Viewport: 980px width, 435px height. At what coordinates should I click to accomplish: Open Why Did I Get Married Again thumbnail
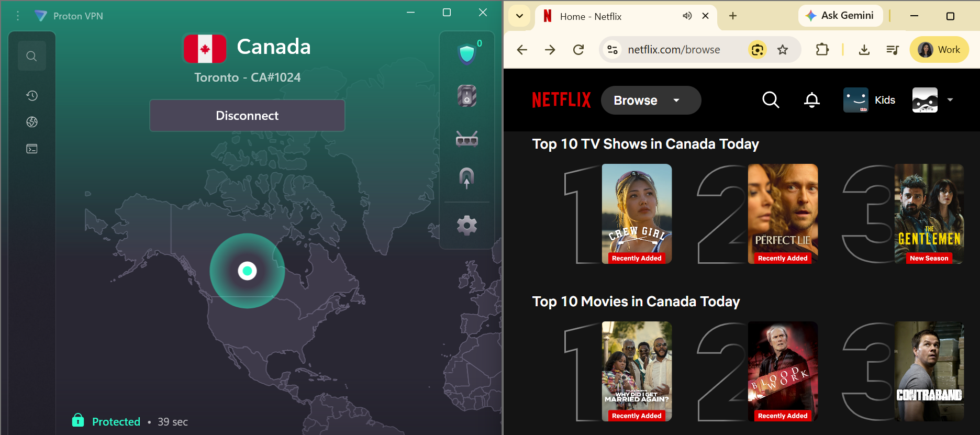pyautogui.click(x=637, y=371)
